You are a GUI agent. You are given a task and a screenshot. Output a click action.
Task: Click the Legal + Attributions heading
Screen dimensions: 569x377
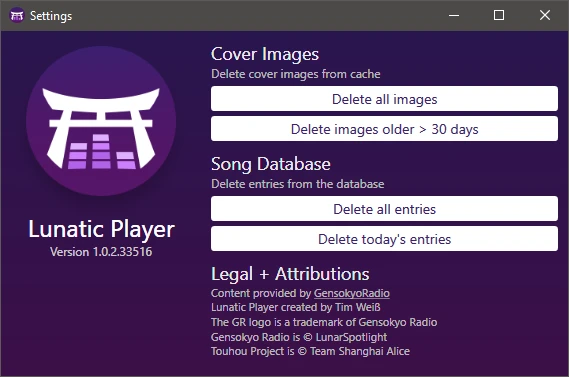coord(290,274)
